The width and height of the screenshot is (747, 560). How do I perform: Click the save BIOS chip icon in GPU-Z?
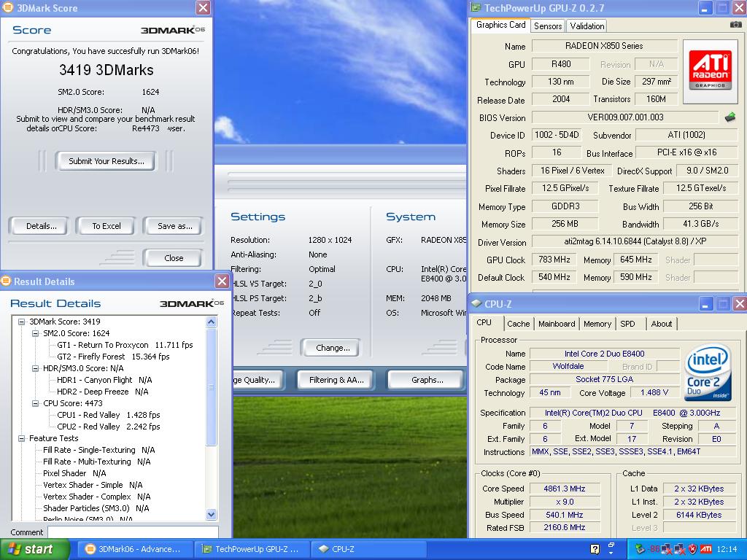729,117
